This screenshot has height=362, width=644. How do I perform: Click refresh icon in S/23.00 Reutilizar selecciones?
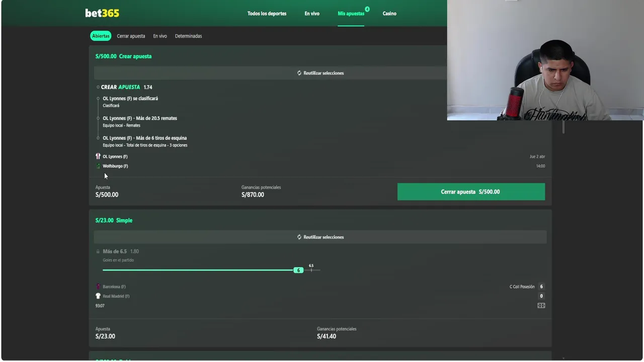click(299, 237)
